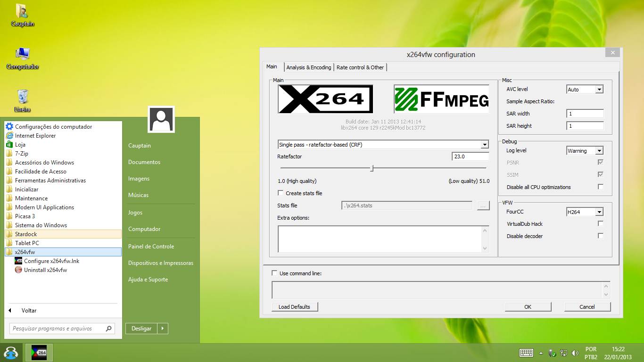This screenshot has width=644, height=362.
Task: Switch to Analysis & Encoding tab
Action: pos(309,67)
